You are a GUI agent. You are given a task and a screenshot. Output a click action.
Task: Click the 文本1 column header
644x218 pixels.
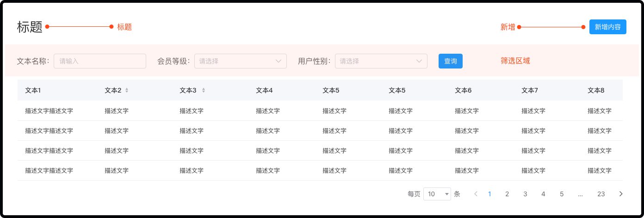[x=33, y=90]
